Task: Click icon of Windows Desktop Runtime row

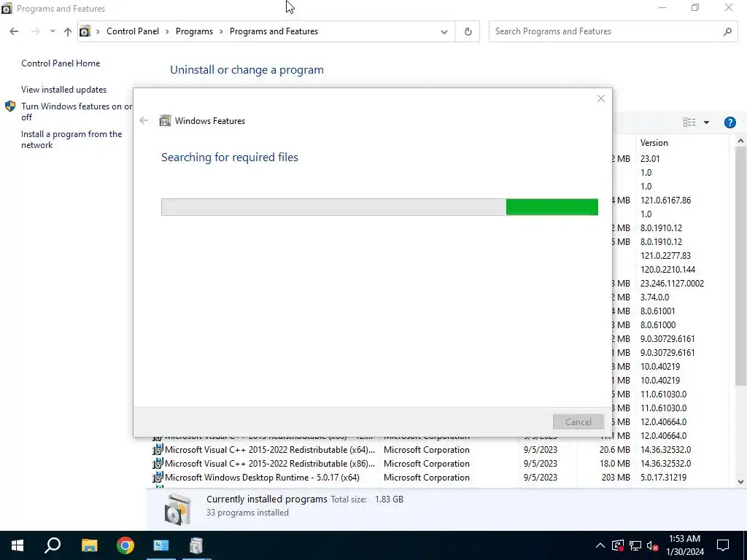Action: tap(158, 477)
